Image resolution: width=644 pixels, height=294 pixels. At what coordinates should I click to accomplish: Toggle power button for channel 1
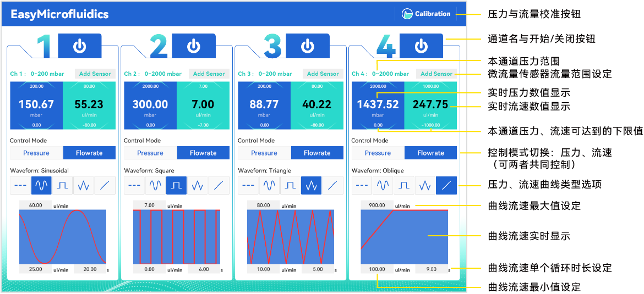click(80, 46)
